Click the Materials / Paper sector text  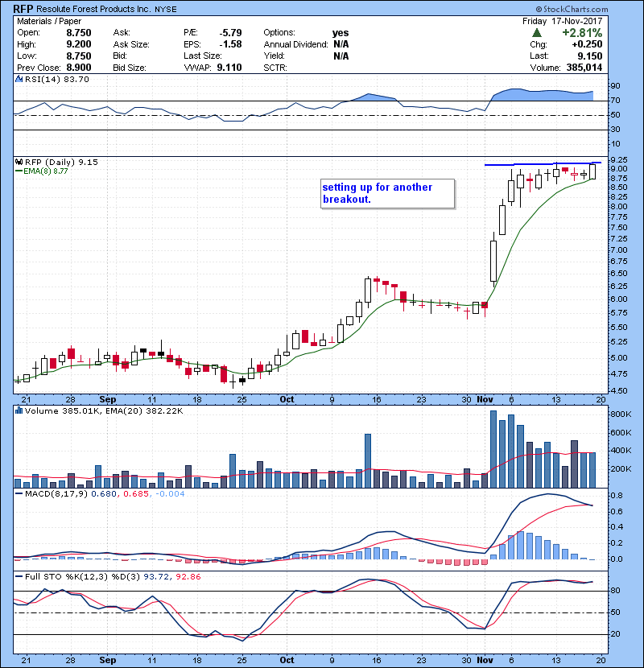49,21
